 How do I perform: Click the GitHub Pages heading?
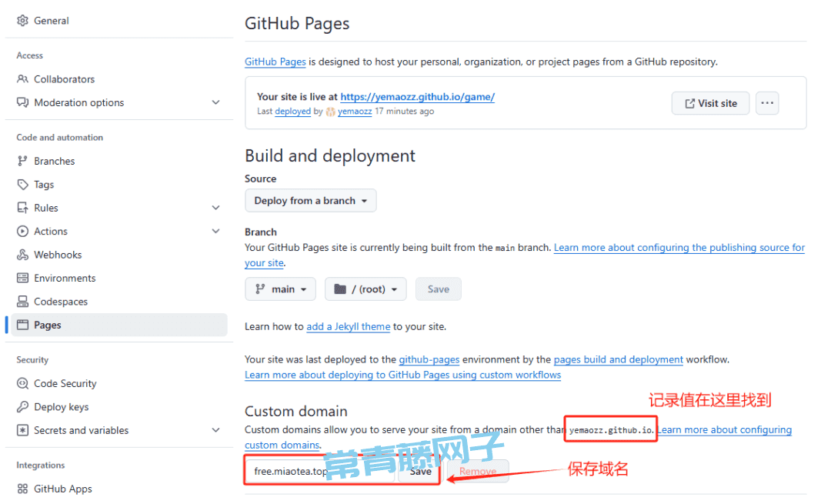297,23
